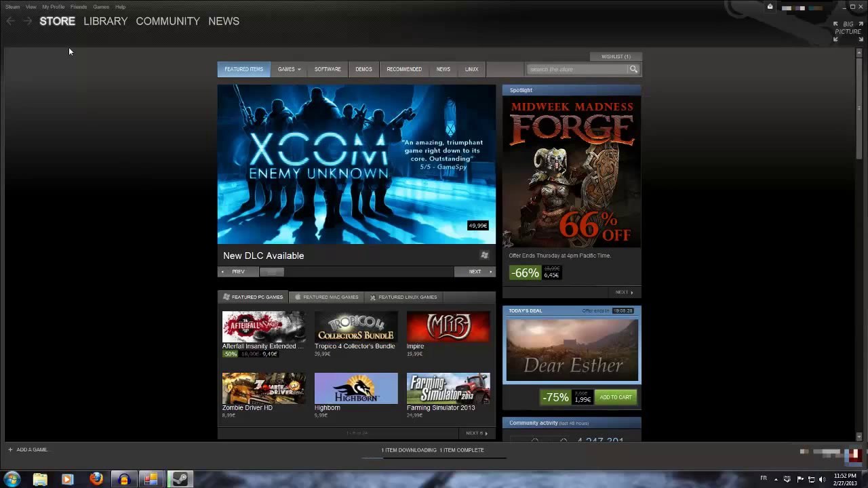
Task: Switch to the Featured Linux Games tab
Action: tap(403, 297)
